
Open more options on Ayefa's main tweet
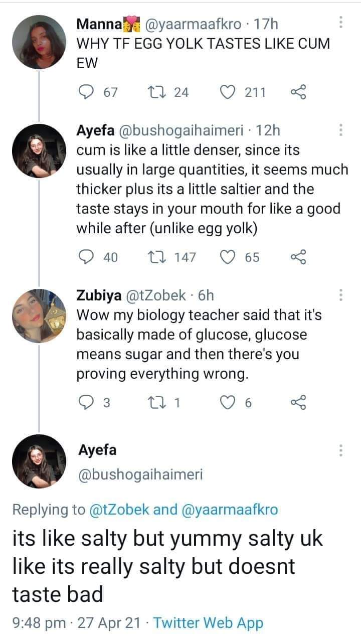pyautogui.click(x=341, y=450)
